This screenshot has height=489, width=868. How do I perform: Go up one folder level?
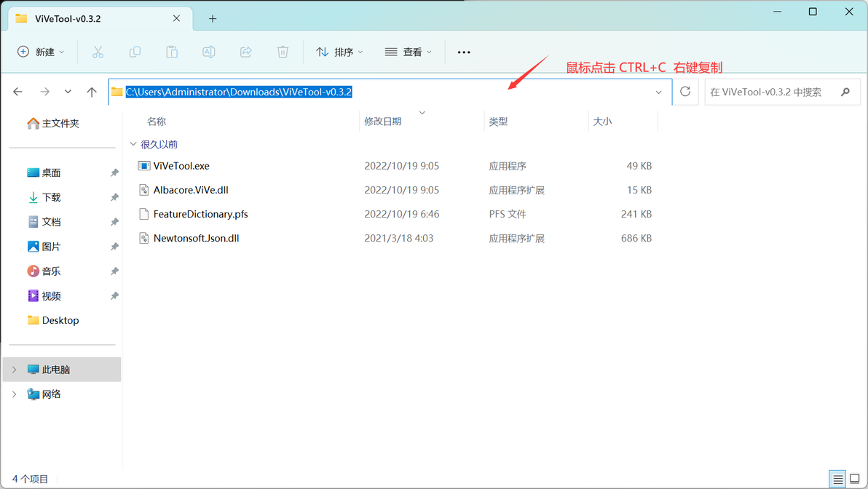tap(92, 92)
